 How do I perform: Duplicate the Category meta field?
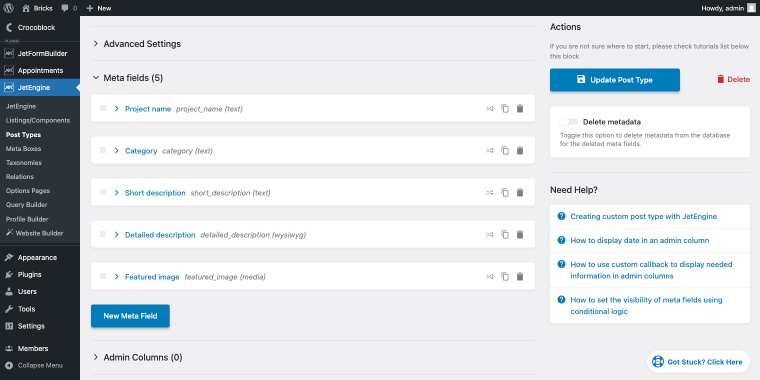pyautogui.click(x=505, y=151)
